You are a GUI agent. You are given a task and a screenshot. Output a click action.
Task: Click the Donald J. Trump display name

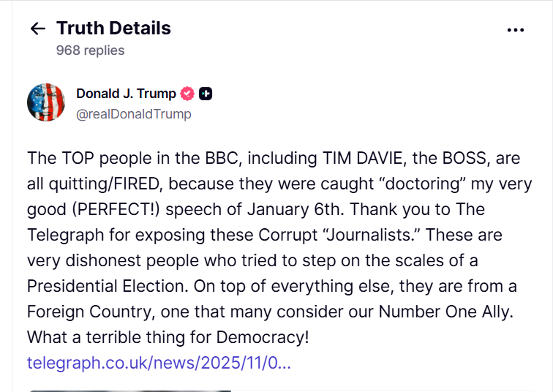[x=126, y=93]
